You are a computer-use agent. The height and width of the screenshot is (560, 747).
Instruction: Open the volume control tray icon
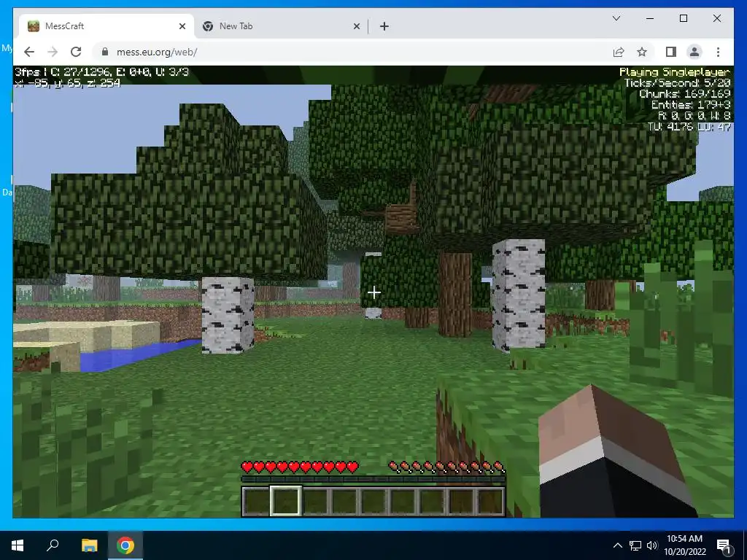[x=652, y=545]
